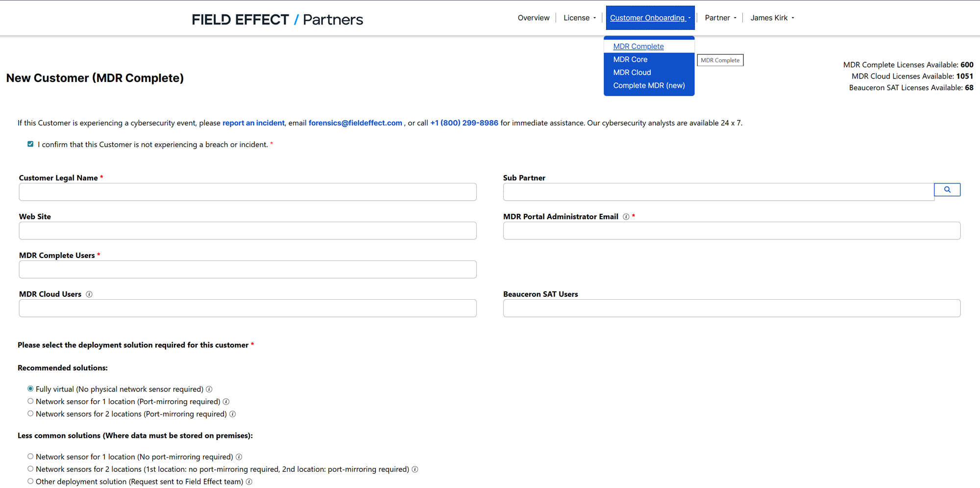Screen dimensions: 980x488
Task: Click the forensics@fieldeffect.com email link
Action: pyautogui.click(x=355, y=123)
